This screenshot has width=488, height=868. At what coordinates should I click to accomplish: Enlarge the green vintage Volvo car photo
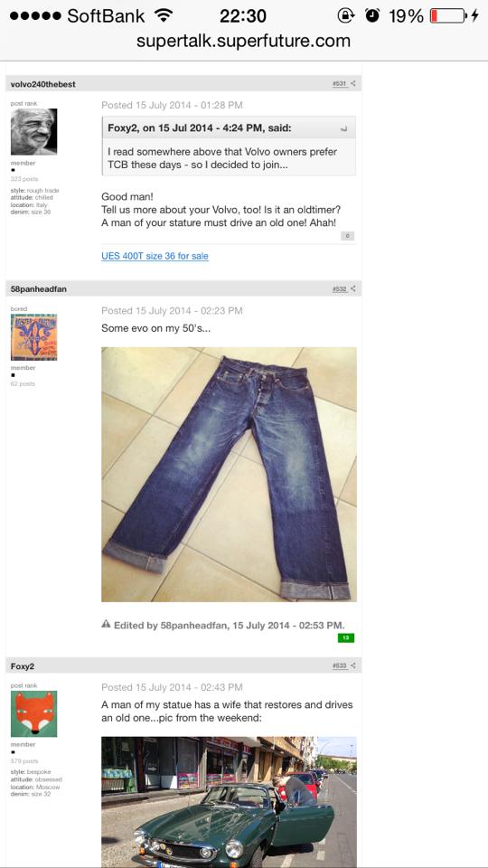[x=229, y=802]
